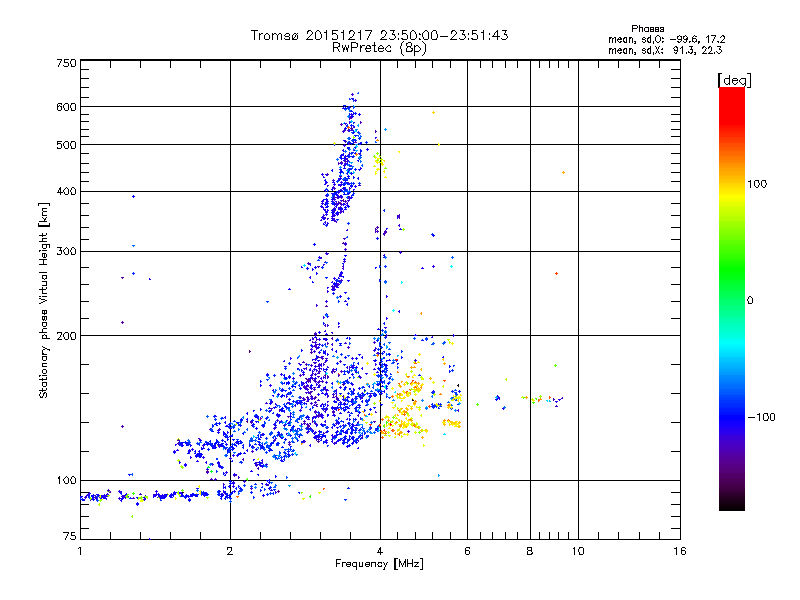Click the "16" frequency tick label

(680, 551)
